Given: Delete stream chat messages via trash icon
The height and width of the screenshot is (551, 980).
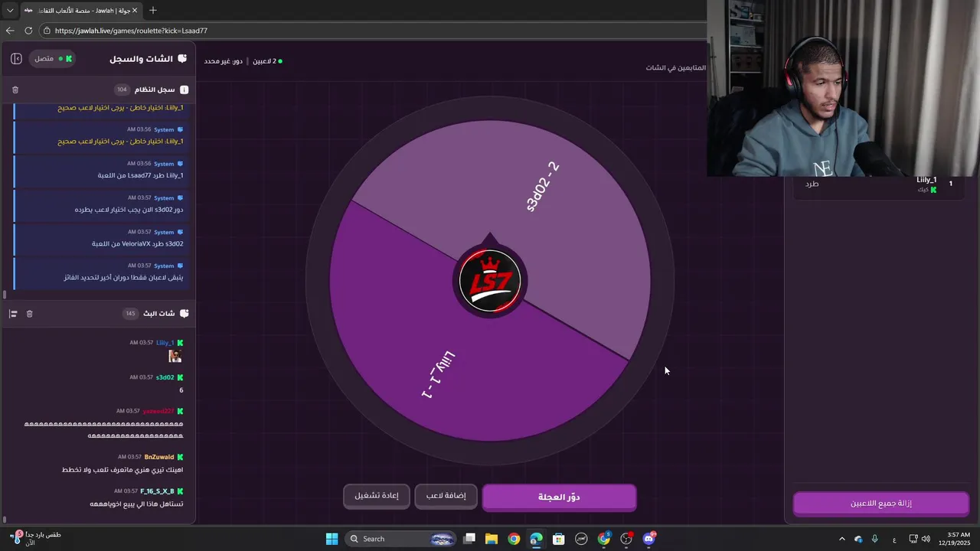Looking at the screenshot, I should pos(30,314).
